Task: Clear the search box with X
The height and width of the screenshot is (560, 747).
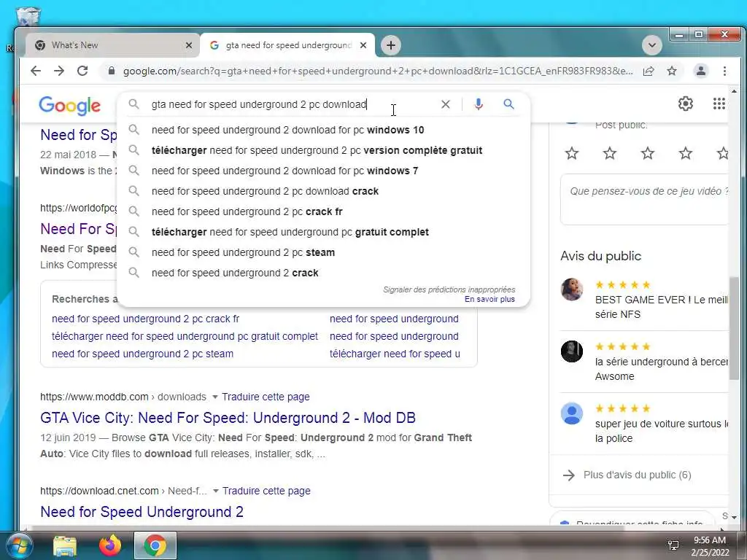Action: click(446, 104)
